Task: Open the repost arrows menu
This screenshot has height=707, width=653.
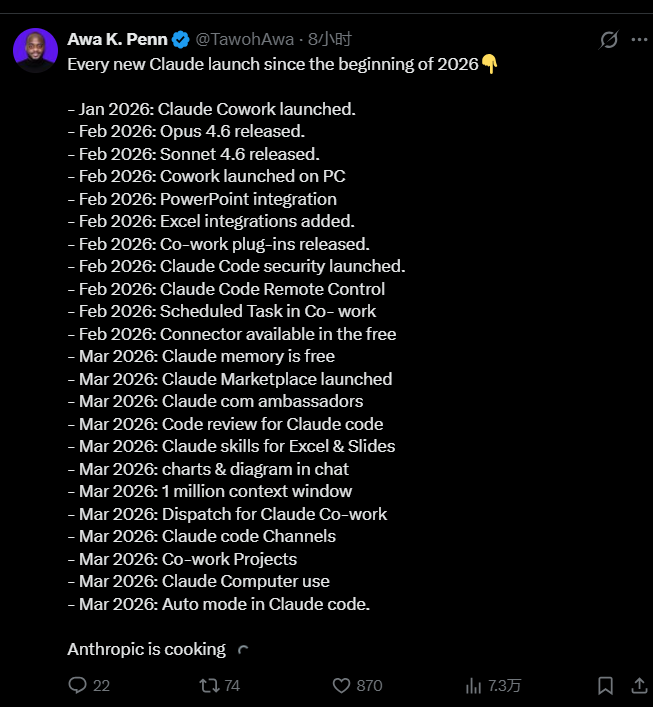Action: tap(209, 685)
